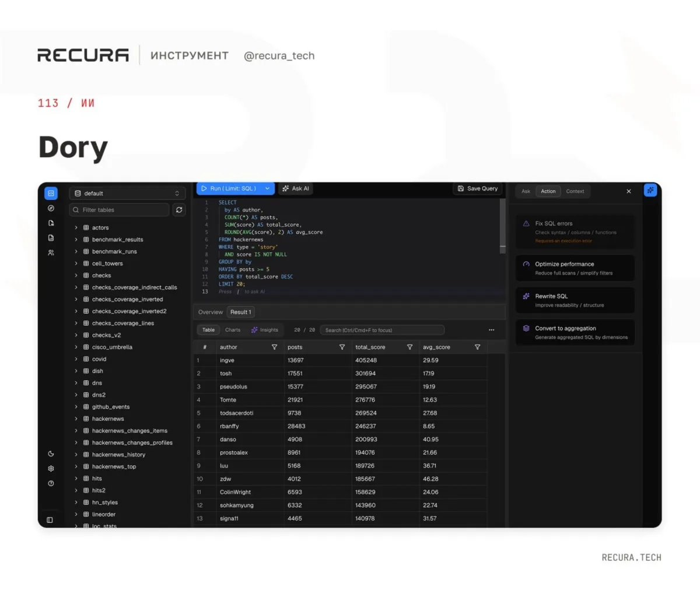Viewport: 700px width, 601px height.
Task: Open settings via sidebar gear icon
Action: coord(51,468)
